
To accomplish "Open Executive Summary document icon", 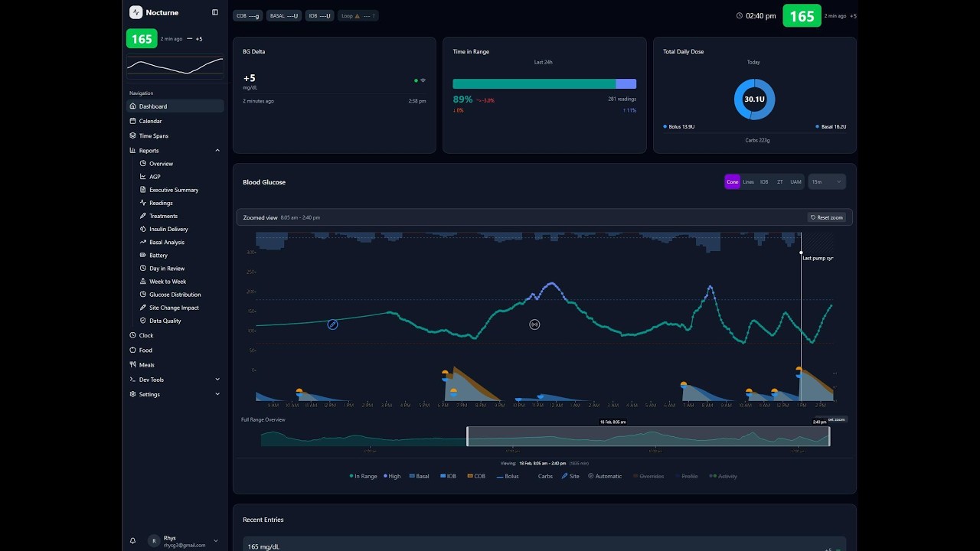I will coord(142,190).
